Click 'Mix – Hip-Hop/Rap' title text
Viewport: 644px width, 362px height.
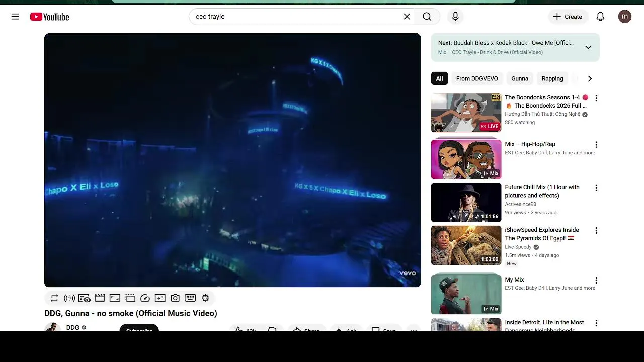point(530,144)
